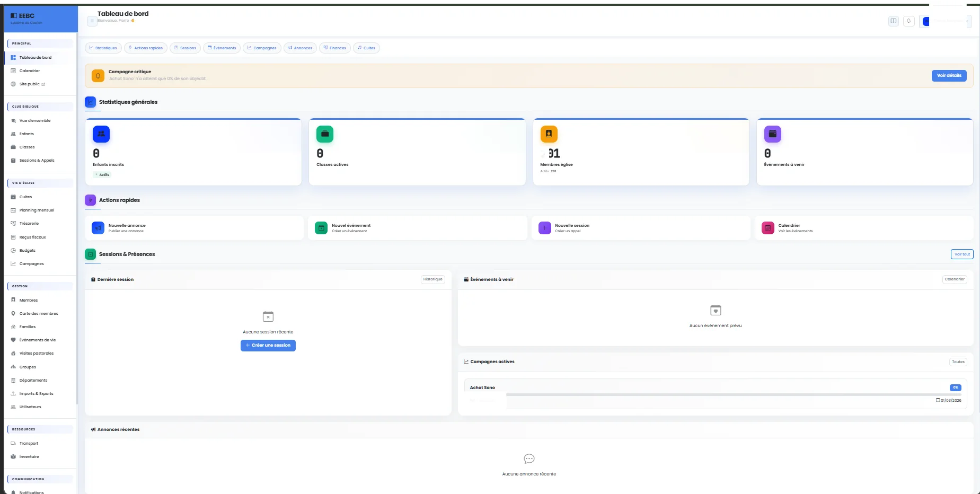This screenshot has height=494, width=980.
Task: Open Historique of last session
Action: [x=432, y=279]
